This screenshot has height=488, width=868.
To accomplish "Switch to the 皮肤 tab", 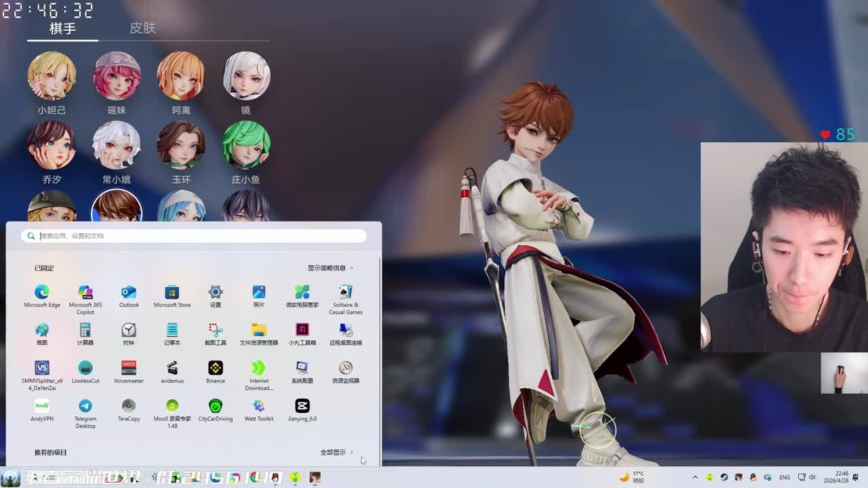I will (142, 28).
